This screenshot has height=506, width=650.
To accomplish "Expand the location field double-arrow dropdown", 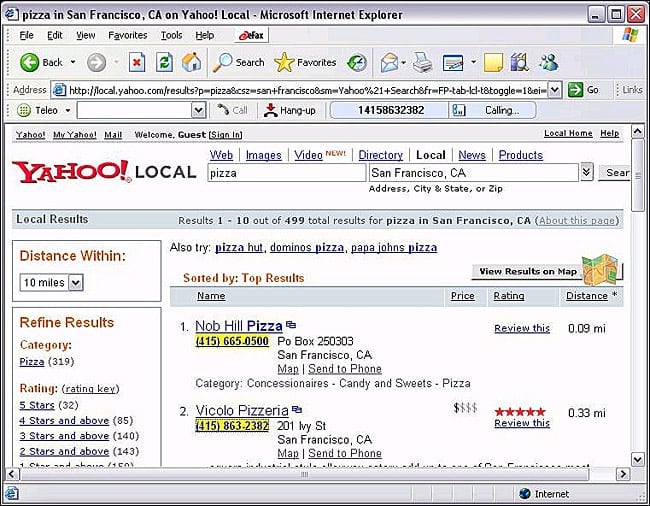I will click(x=586, y=172).
